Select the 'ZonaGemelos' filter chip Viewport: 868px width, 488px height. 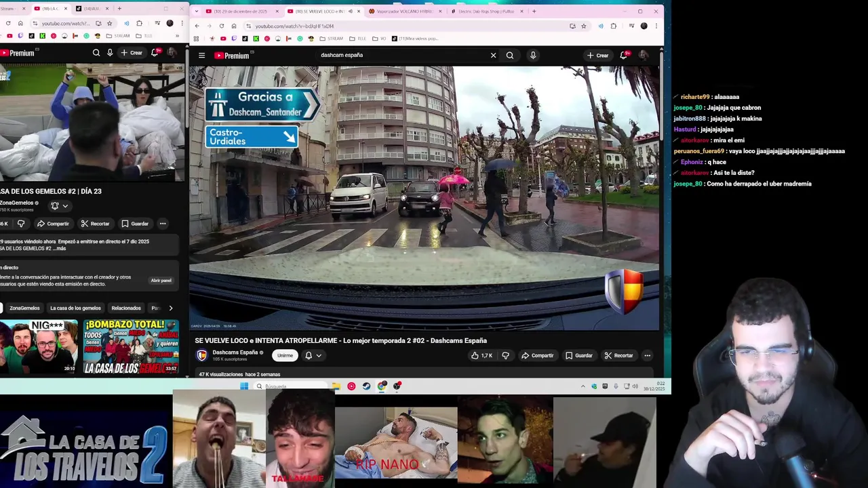tap(24, 308)
